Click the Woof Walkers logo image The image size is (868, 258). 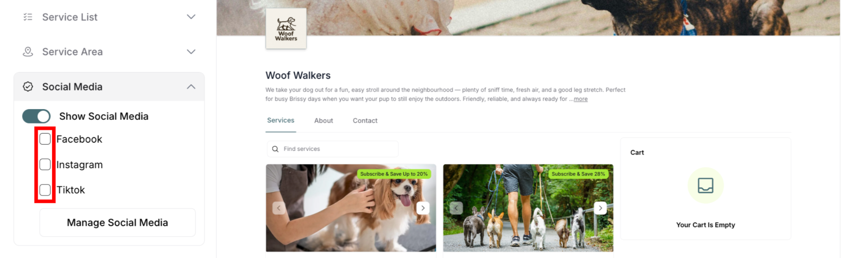pos(286,28)
